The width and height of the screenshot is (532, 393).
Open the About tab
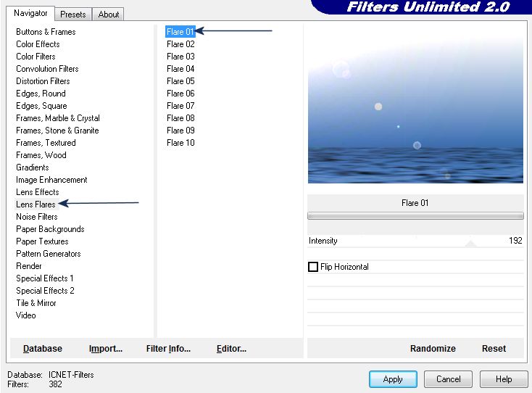coord(109,15)
